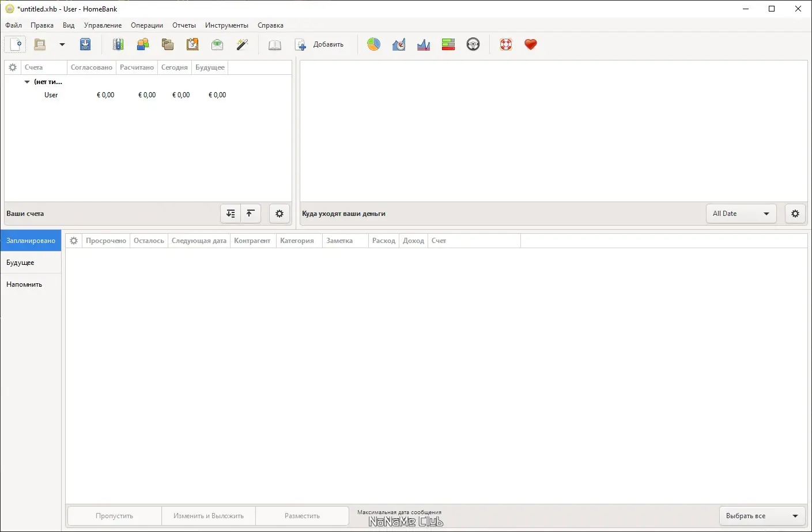Screen dimensions: 812x532
Task: Open the Ваши счета panel settings gear
Action: [x=280, y=214]
